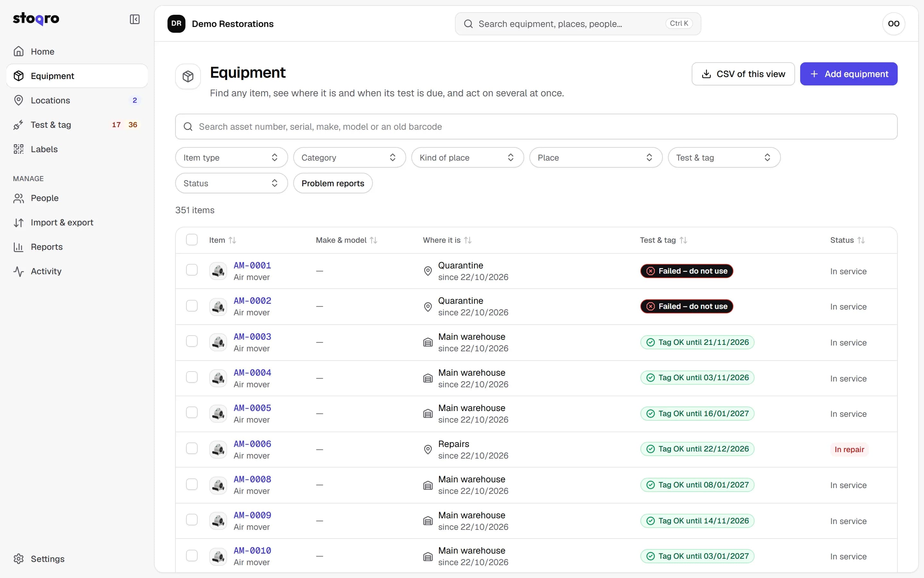Download CSV of this view

pos(743,74)
